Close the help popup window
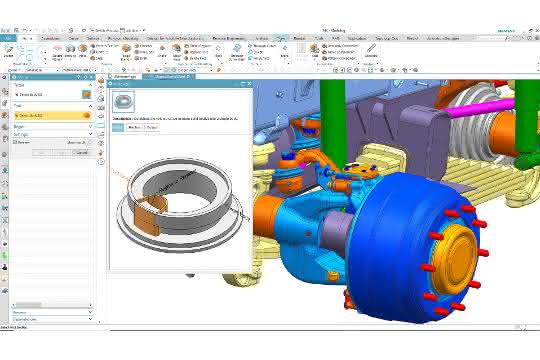 (249, 84)
